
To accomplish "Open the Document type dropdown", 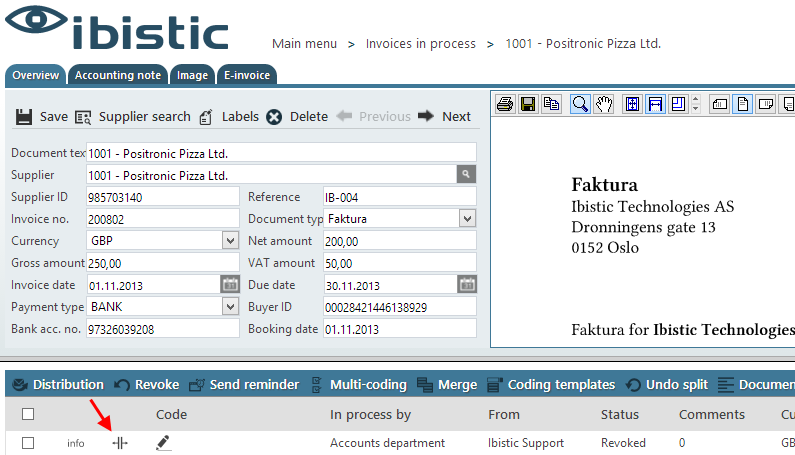I will coord(467,219).
